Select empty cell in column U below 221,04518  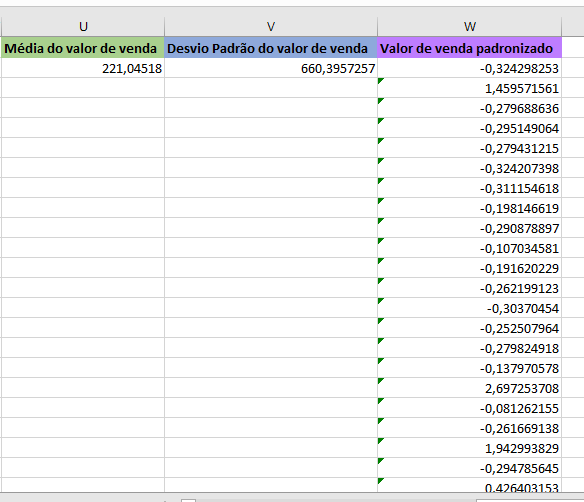[83, 88]
